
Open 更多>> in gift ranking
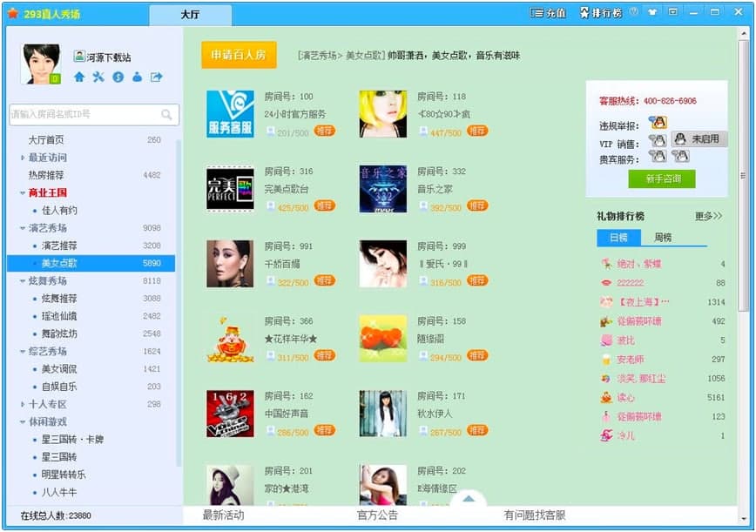708,216
